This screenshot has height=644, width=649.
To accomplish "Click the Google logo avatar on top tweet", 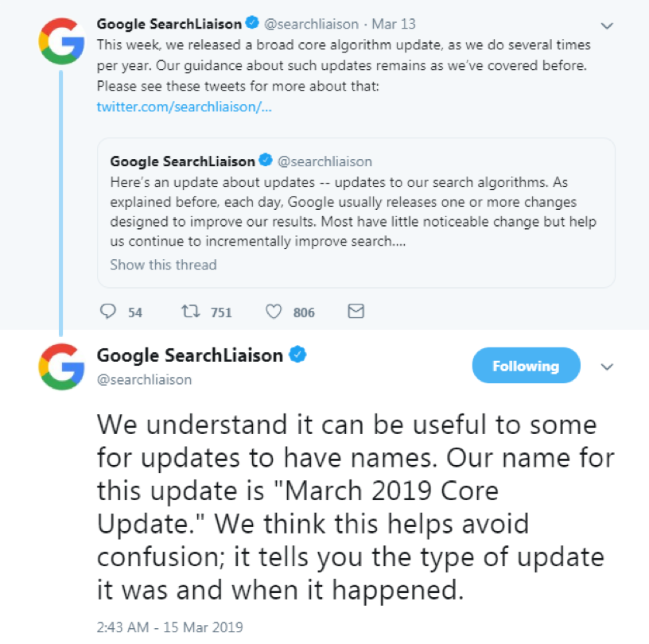I will (62, 40).
